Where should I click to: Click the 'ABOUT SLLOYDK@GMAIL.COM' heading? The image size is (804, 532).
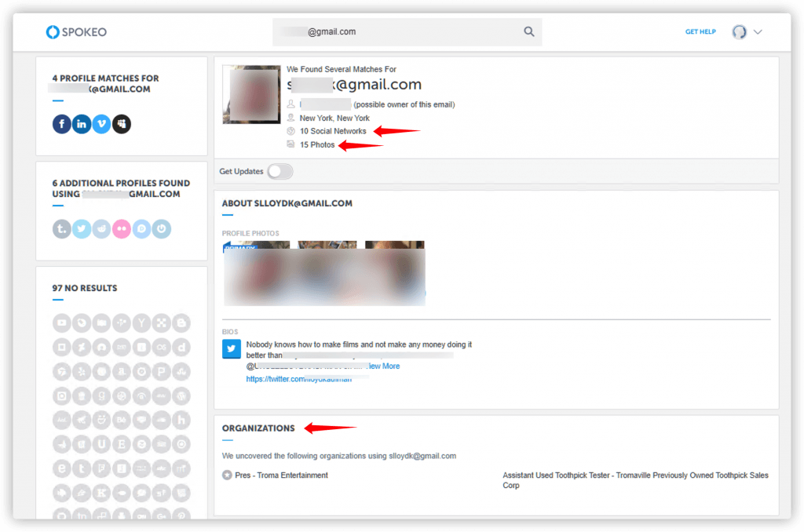pyautogui.click(x=287, y=203)
